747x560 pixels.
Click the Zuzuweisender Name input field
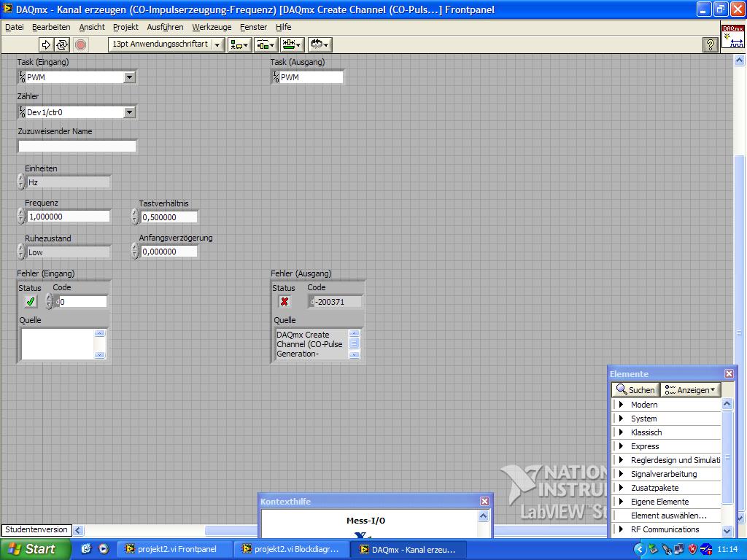click(x=77, y=146)
